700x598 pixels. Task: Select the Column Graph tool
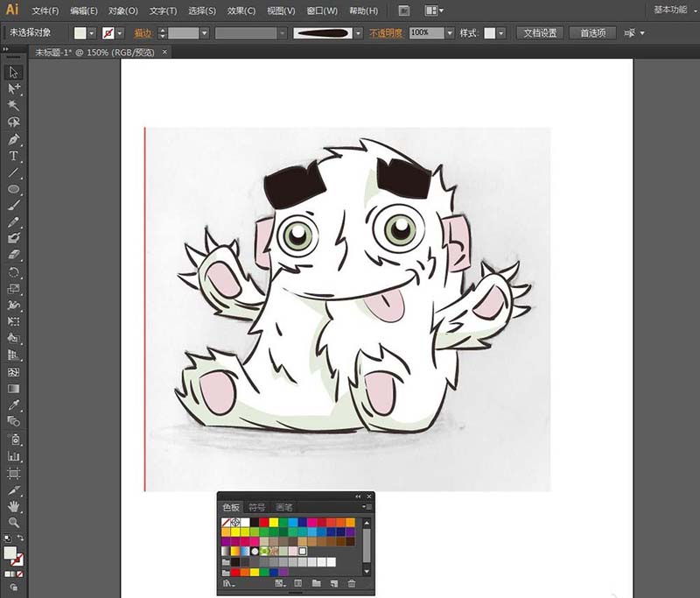click(13, 456)
